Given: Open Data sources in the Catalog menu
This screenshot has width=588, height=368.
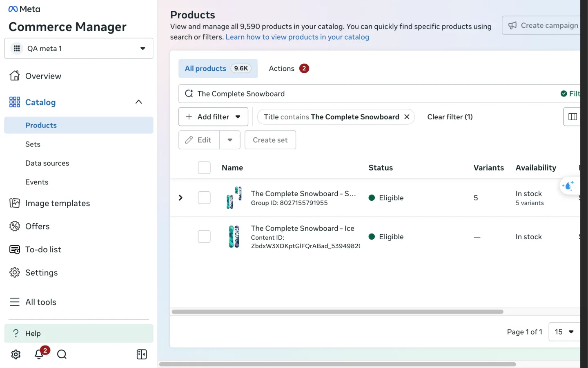Looking at the screenshot, I should point(79,163).
